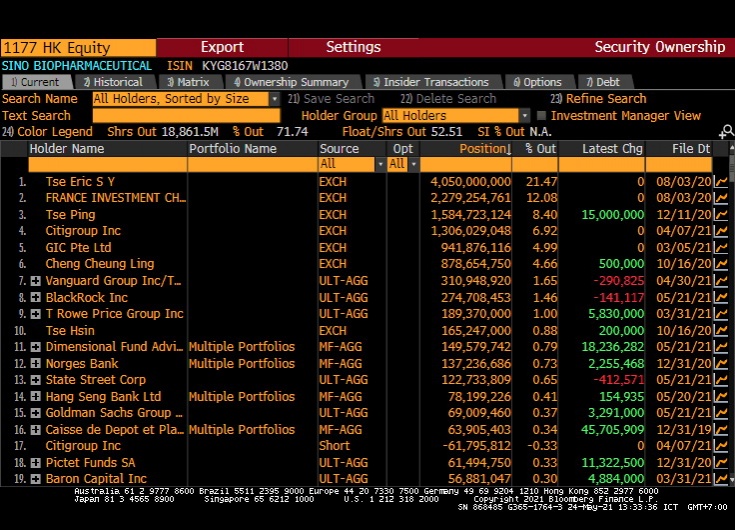Expand the State Street Corp row
Image resolution: width=735 pixels, height=530 pixels.
(x=36, y=380)
